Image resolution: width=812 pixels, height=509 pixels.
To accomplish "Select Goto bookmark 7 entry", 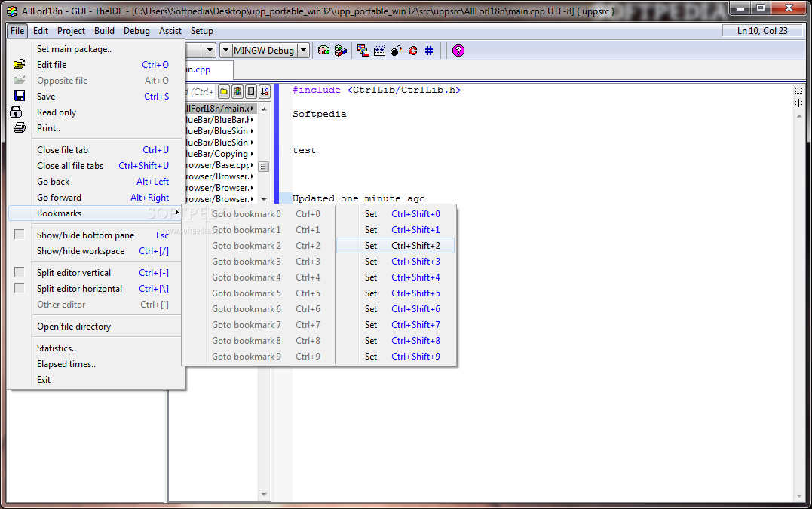I will tap(259, 325).
